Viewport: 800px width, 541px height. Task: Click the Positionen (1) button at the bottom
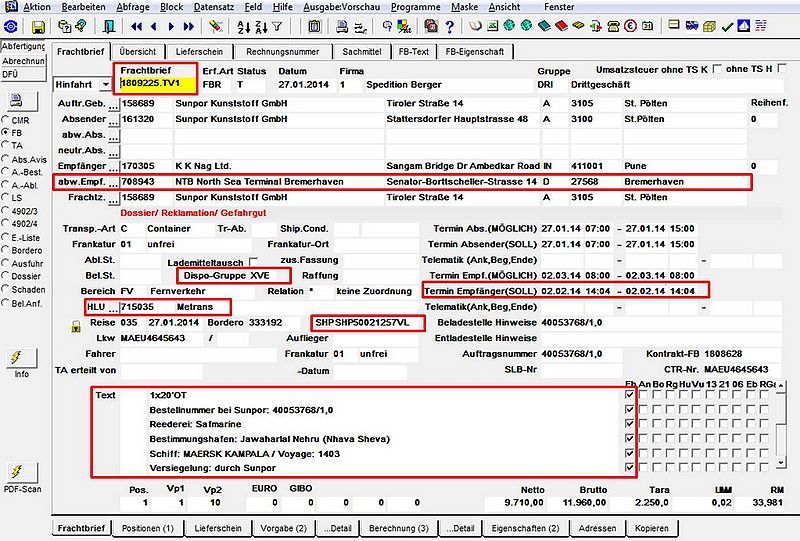(148, 528)
